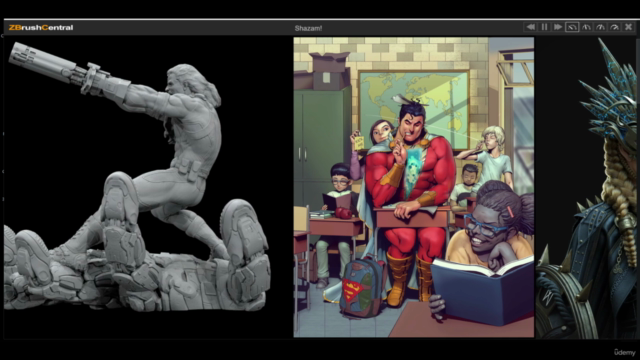Select the third speed gauge icon
The height and width of the screenshot is (360, 640).
pyautogui.click(x=600, y=27)
